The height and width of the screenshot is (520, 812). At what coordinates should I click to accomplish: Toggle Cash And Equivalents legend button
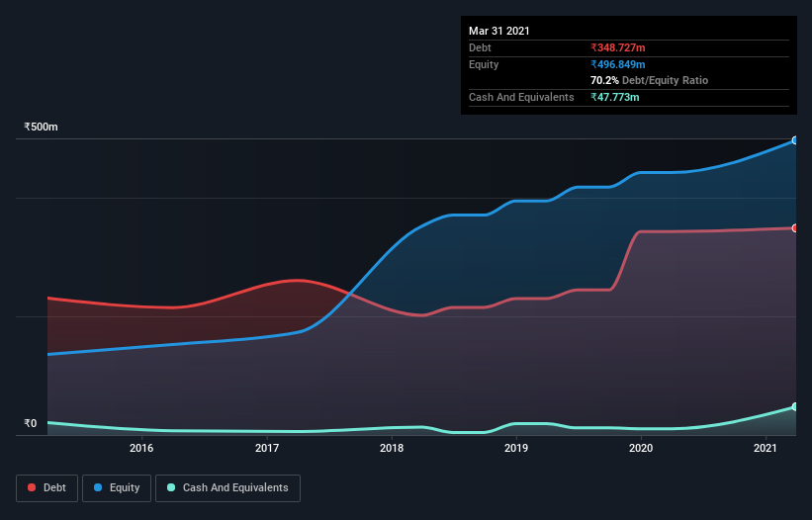(x=227, y=488)
